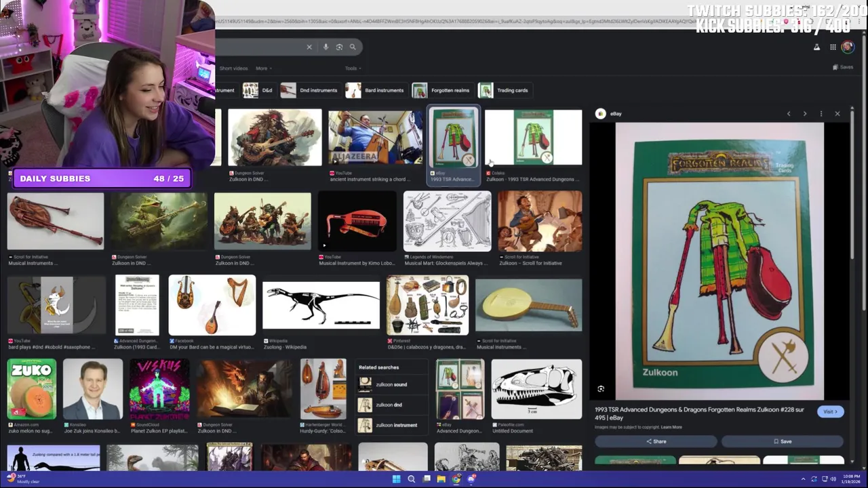This screenshot has height=488, width=868.
Task: Open the Planet Zulkon SoundCloud thumbnail
Action: (160, 389)
